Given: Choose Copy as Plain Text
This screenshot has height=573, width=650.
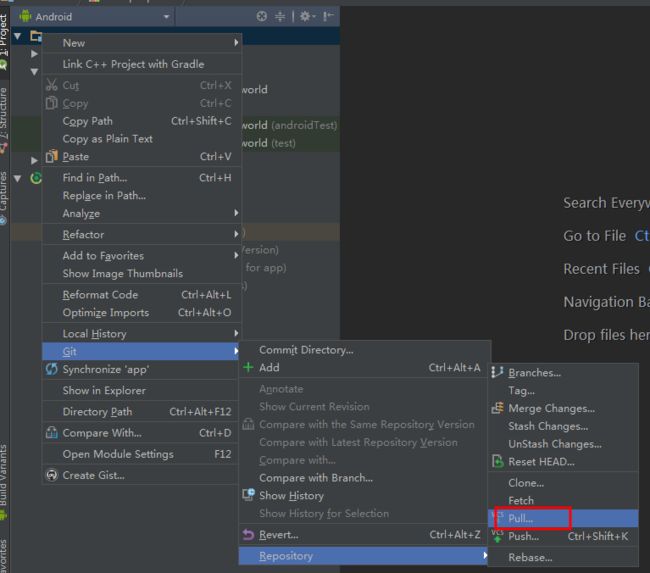Looking at the screenshot, I should pos(141,139).
